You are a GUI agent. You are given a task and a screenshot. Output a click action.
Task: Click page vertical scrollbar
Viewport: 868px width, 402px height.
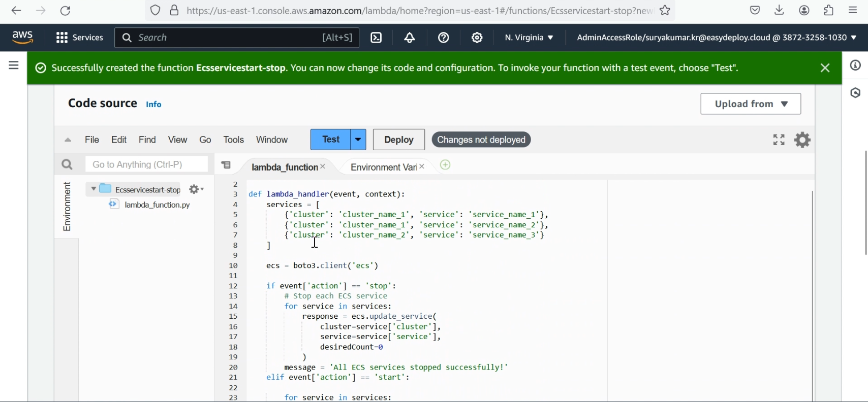[x=866, y=203]
